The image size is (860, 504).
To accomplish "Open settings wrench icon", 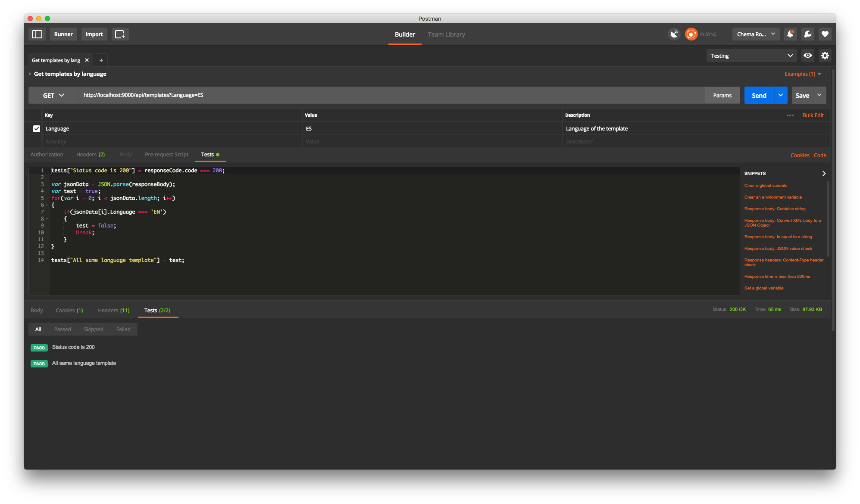I will click(808, 34).
